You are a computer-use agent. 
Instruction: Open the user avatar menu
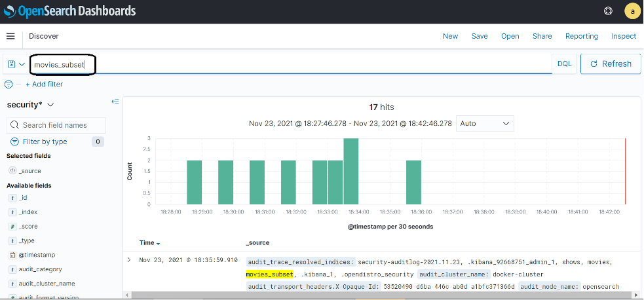pos(632,11)
